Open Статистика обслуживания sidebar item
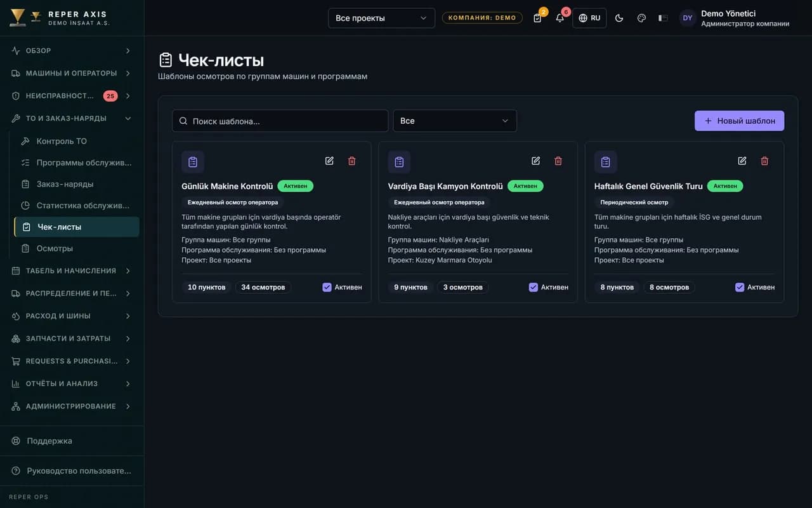The width and height of the screenshot is (812, 508). (x=77, y=206)
